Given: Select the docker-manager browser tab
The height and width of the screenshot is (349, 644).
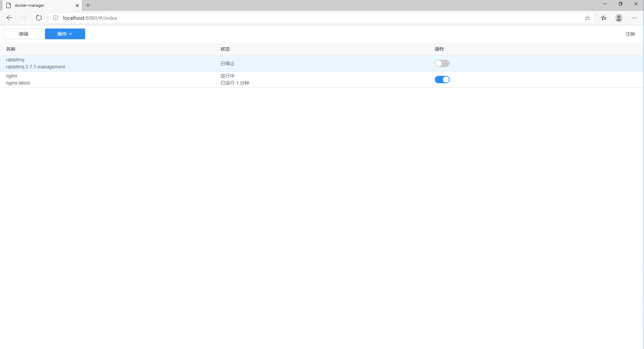Looking at the screenshot, I should [42, 5].
